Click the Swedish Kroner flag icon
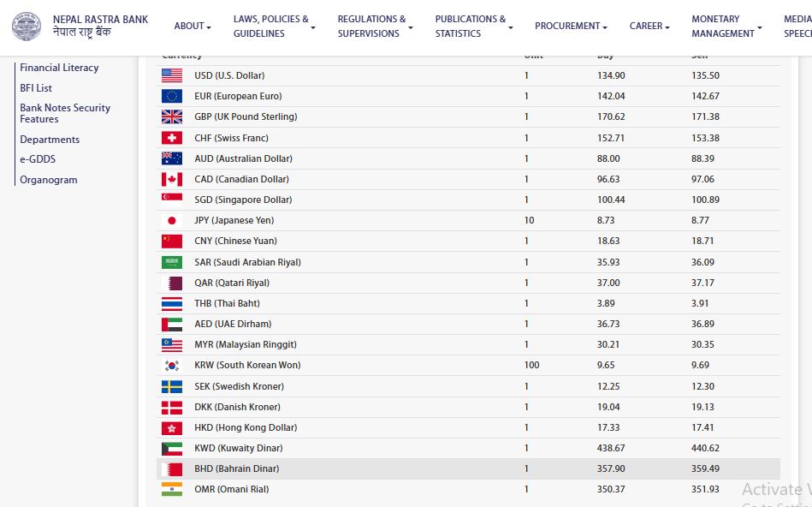Image resolution: width=812 pixels, height=507 pixels. pyautogui.click(x=171, y=386)
